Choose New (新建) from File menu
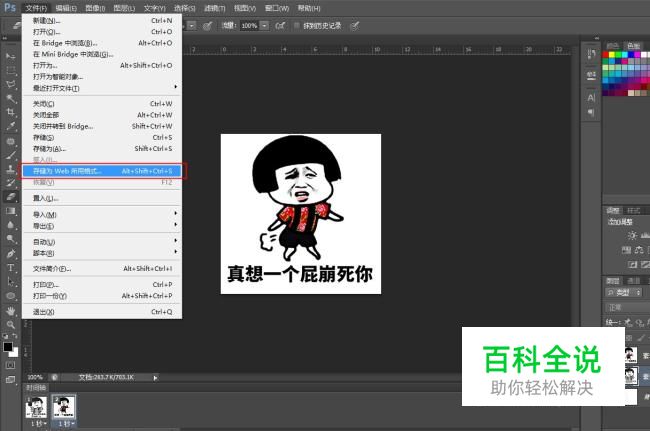The width and height of the screenshot is (650, 431). (x=102, y=20)
